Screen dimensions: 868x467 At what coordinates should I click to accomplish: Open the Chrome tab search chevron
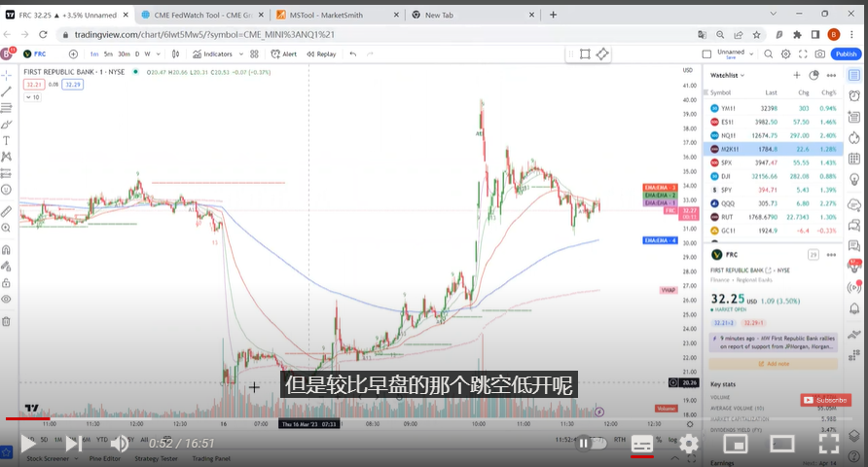click(774, 14)
